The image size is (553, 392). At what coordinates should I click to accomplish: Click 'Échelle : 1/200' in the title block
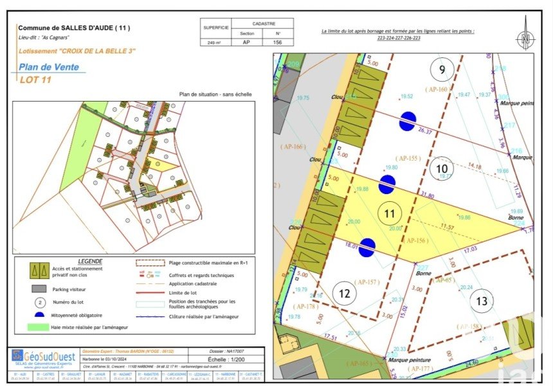(226, 360)
